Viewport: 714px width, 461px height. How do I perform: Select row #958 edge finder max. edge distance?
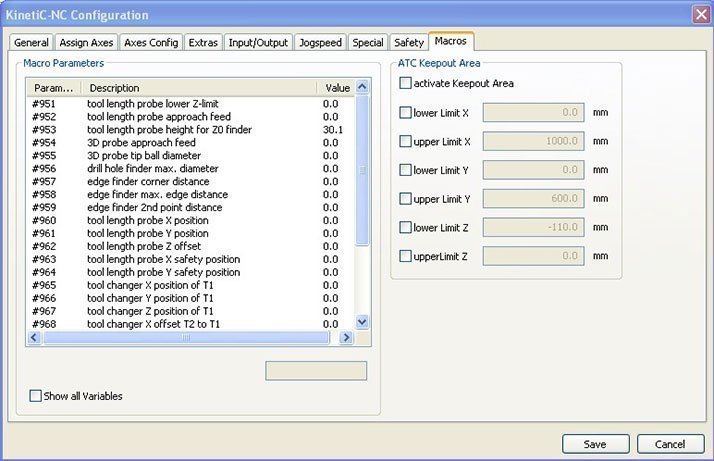click(190, 195)
